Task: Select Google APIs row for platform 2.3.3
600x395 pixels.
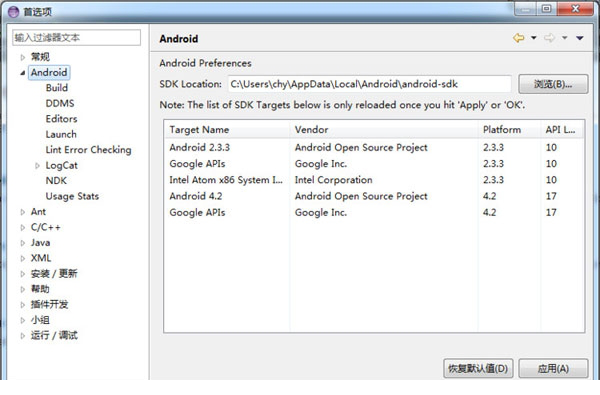Action: (374, 164)
